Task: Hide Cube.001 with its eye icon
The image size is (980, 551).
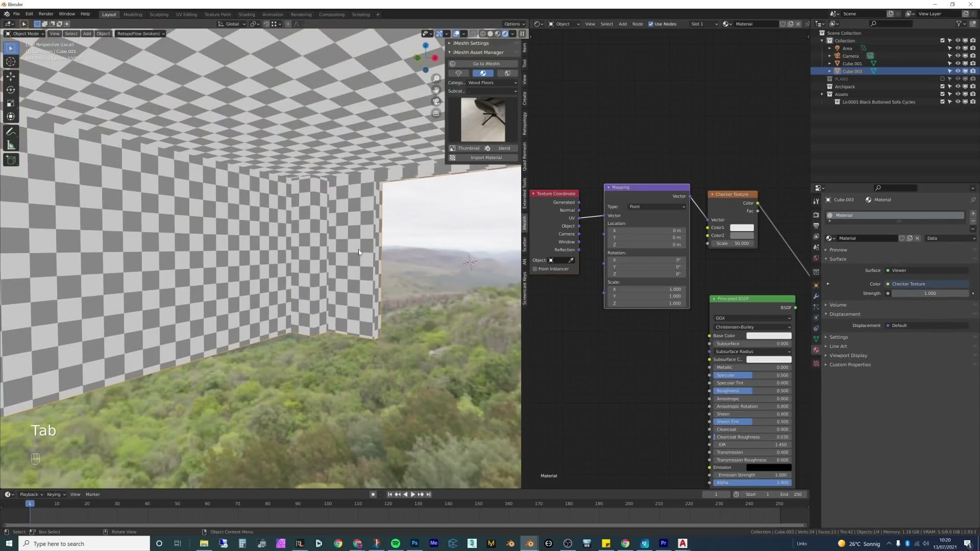Action: coord(958,64)
